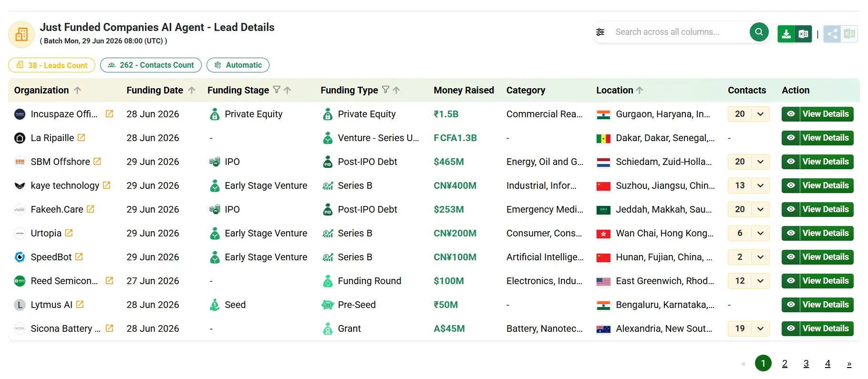
Task: Export to Excel via green spreadsheet icon
Action: click(x=803, y=34)
